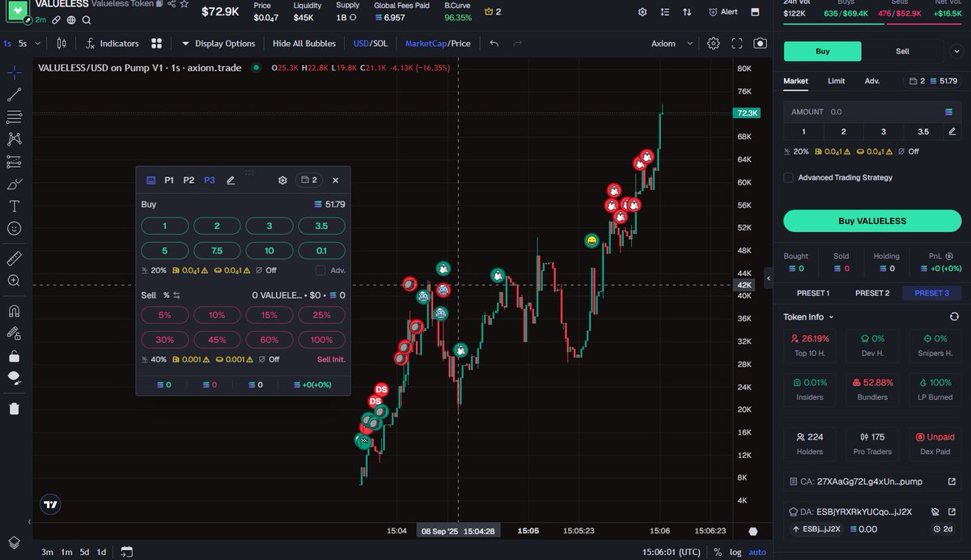This screenshot has height=560, width=971.
Task: Refresh token info data
Action: click(954, 317)
